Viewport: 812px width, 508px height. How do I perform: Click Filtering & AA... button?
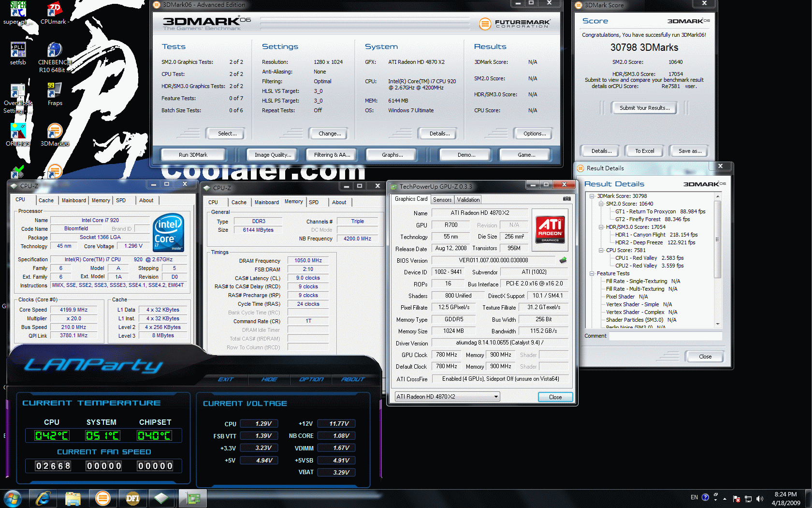[332, 155]
